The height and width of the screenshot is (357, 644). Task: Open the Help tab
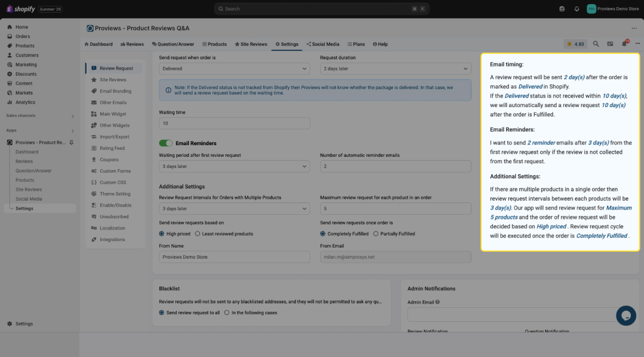click(x=381, y=44)
